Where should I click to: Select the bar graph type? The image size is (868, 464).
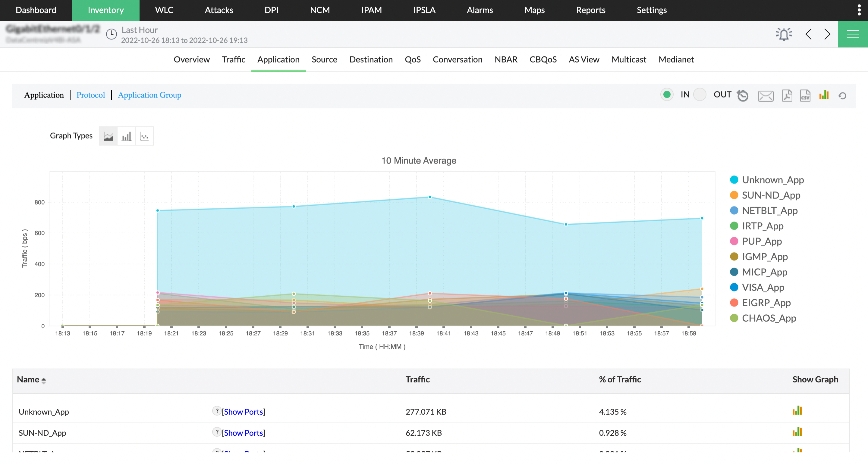tap(126, 136)
